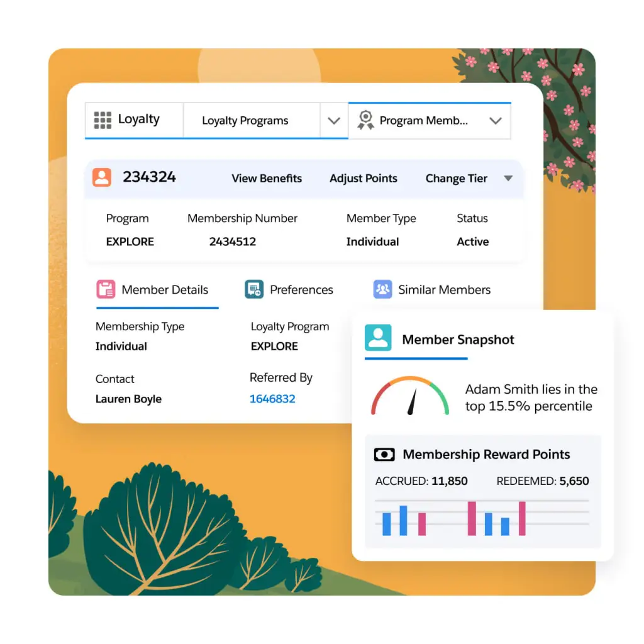
Task: Click the blue Preferences panel icon
Action: [254, 289]
